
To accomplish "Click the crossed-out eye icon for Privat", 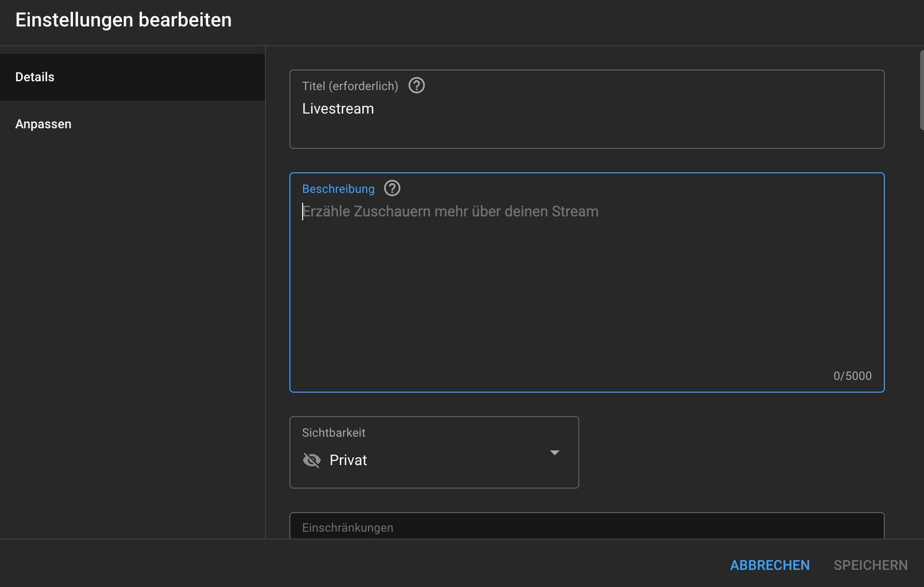I will click(x=311, y=460).
